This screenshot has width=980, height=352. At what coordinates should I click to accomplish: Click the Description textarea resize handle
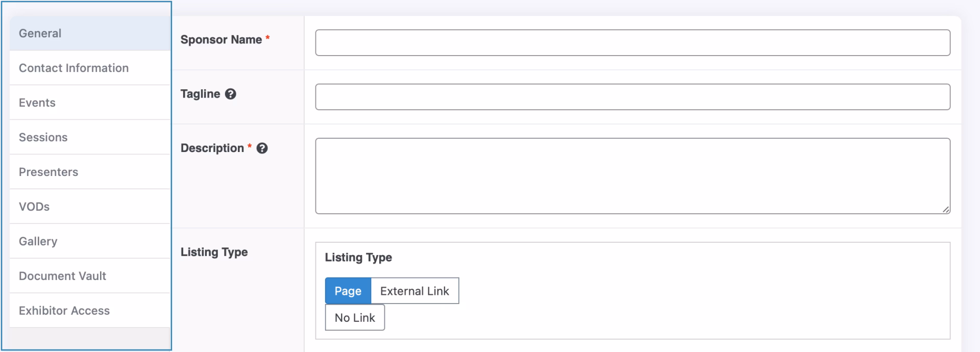click(946, 209)
